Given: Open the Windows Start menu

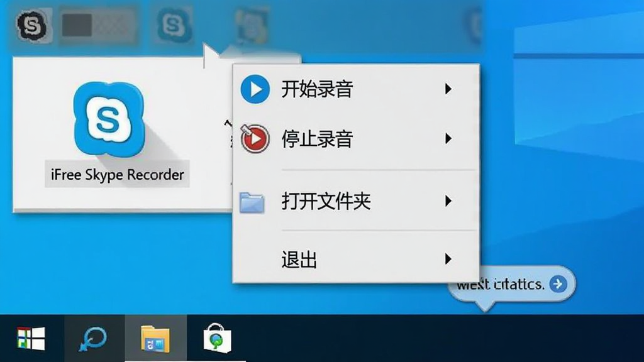Looking at the screenshot, I should click(x=31, y=339).
